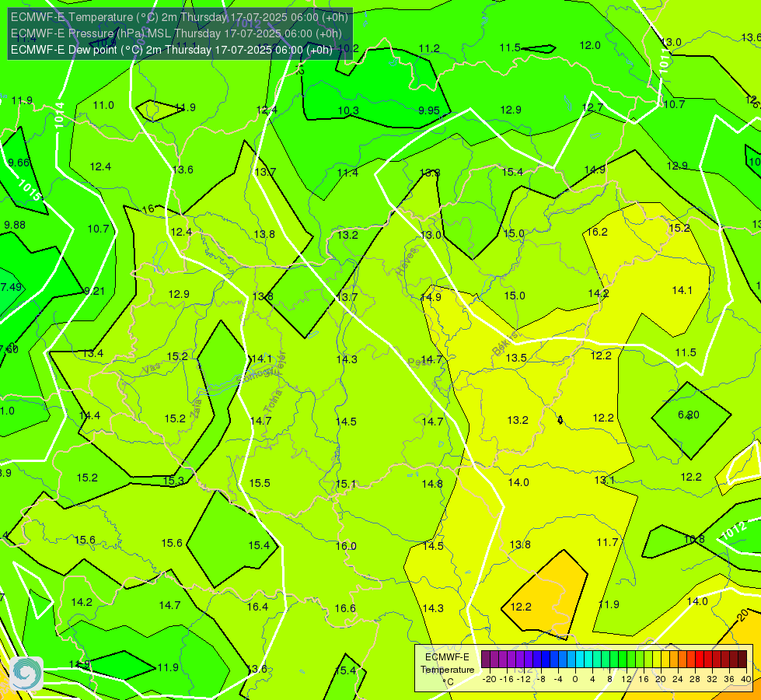Click the 1015 isobar label

[29, 190]
